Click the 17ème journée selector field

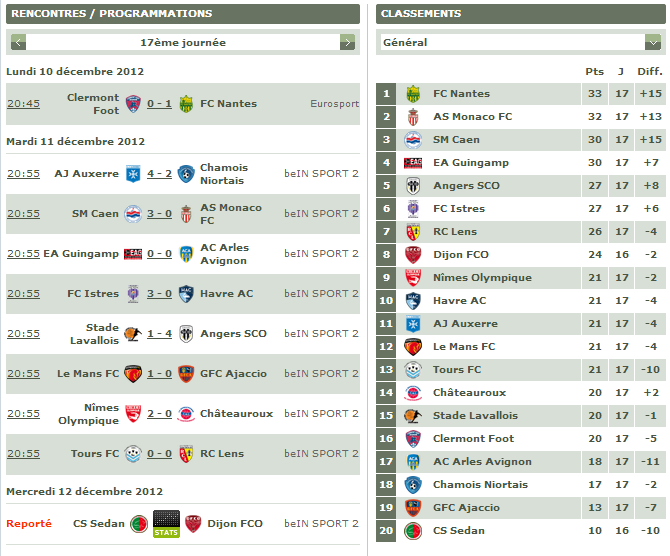[x=183, y=42]
